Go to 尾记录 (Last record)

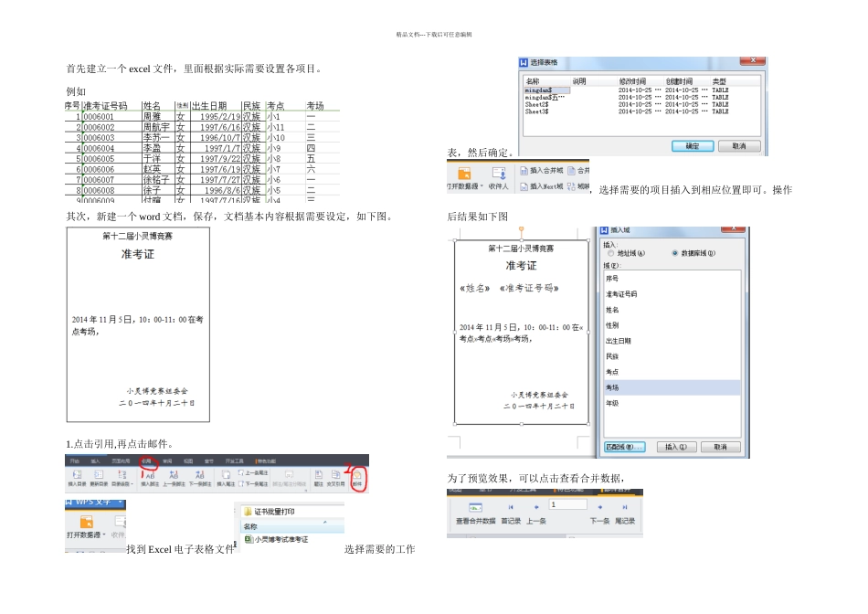coord(625,513)
